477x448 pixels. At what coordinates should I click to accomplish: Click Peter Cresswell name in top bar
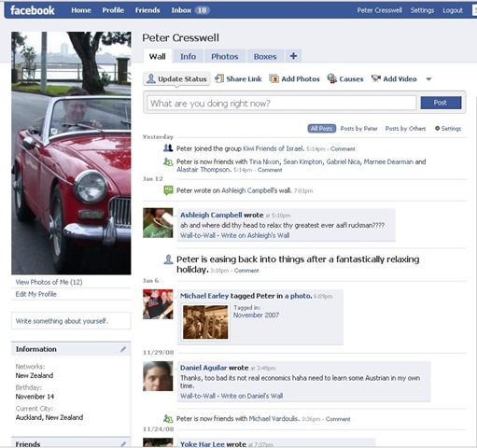coord(380,10)
